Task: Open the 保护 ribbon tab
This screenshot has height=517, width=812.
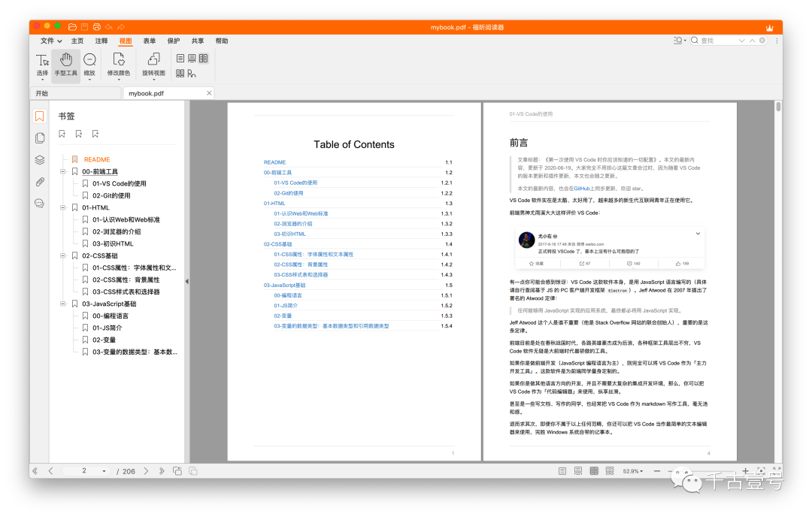Action: 174,41
